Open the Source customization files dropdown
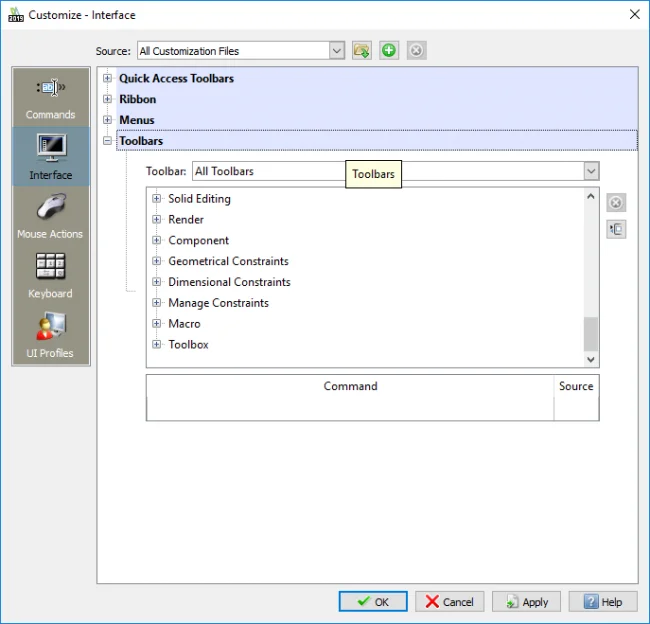Screen dimensions: 650x624 pyautogui.click(x=336, y=51)
